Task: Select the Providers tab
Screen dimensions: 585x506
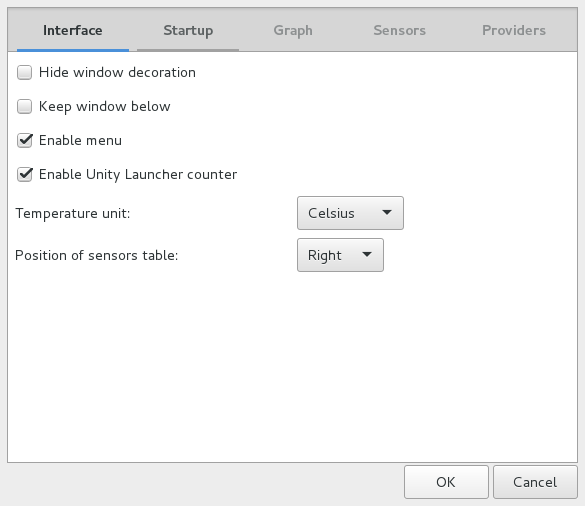Action: (x=514, y=30)
